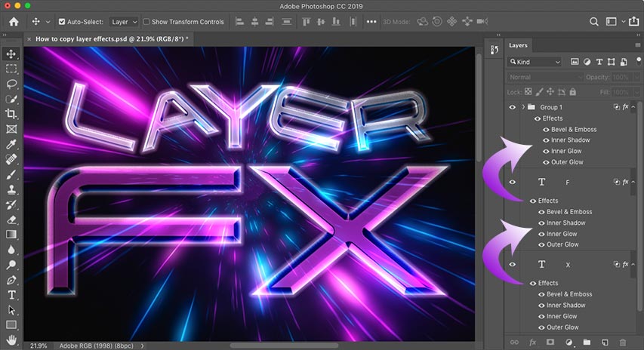Click the fx add layer style button
This screenshot has width=644, height=350.
tap(532, 342)
